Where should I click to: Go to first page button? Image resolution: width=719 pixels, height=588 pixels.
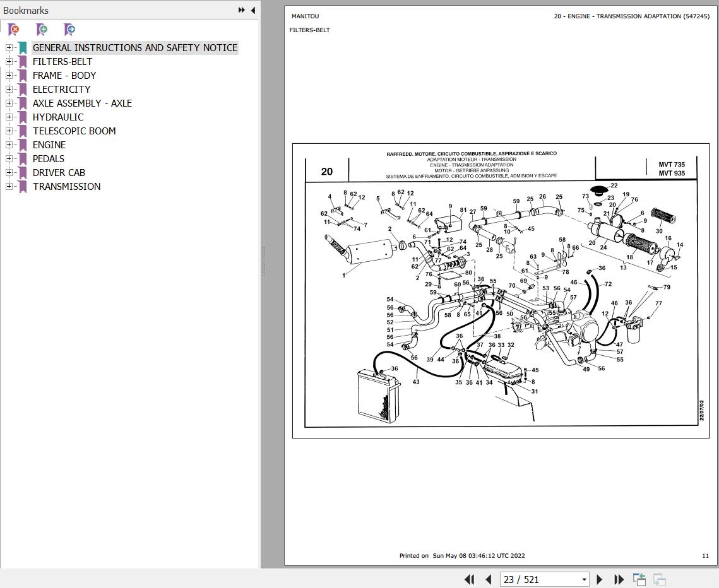(469, 579)
